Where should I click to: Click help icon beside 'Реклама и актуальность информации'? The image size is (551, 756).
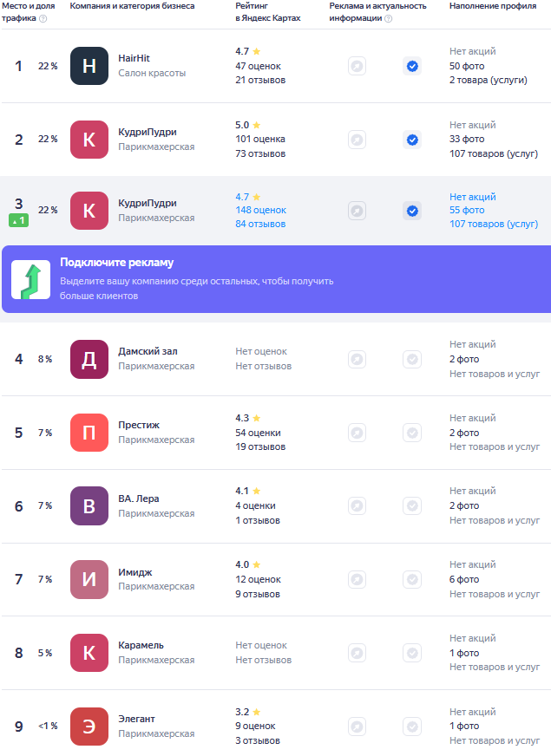point(388,18)
